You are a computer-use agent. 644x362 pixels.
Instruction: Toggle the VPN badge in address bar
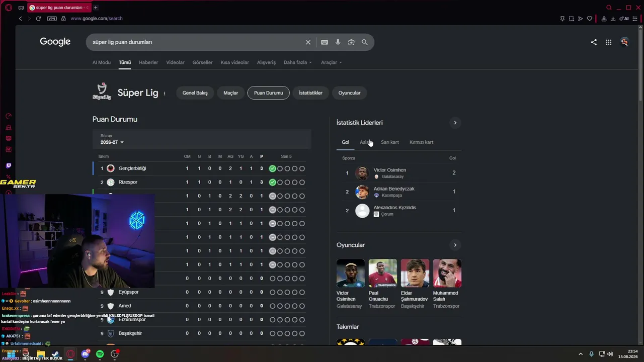pyautogui.click(x=52, y=19)
